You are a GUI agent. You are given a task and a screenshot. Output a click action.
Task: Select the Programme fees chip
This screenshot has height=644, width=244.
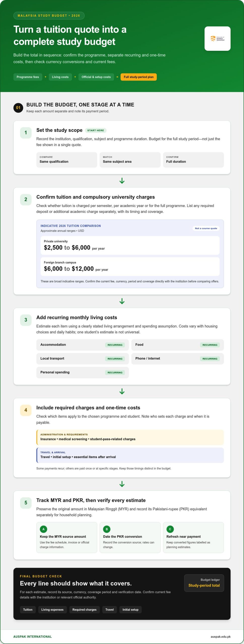pyautogui.click(x=28, y=77)
